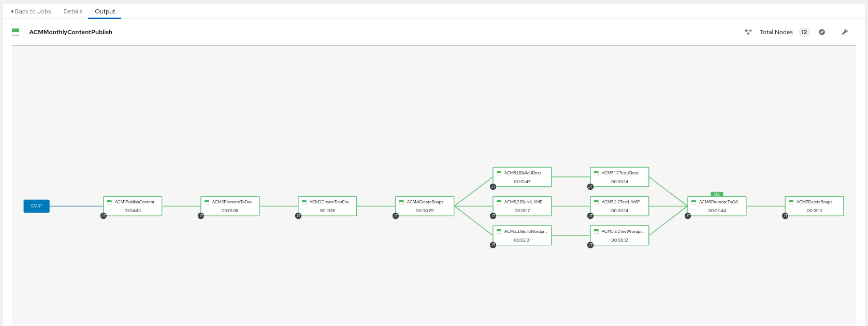Click JT badge on ACM5.3.1BuildWordpr node

coord(493,245)
